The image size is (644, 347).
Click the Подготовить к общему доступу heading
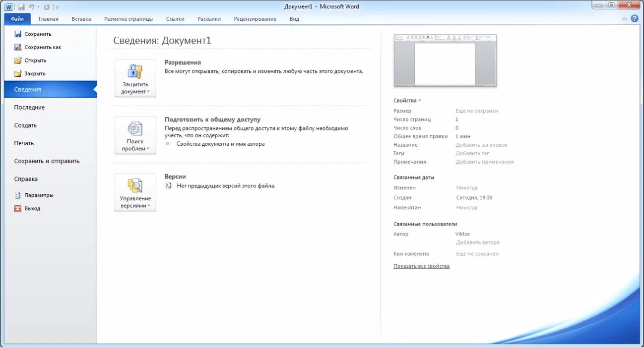tap(212, 119)
